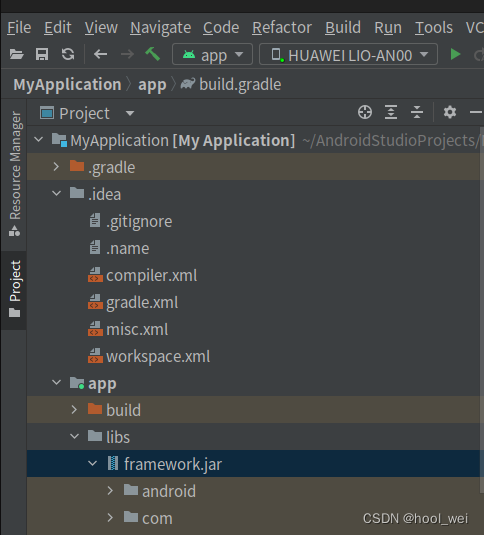Open the Build menu
This screenshot has width=484, height=535.
tap(343, 28)
